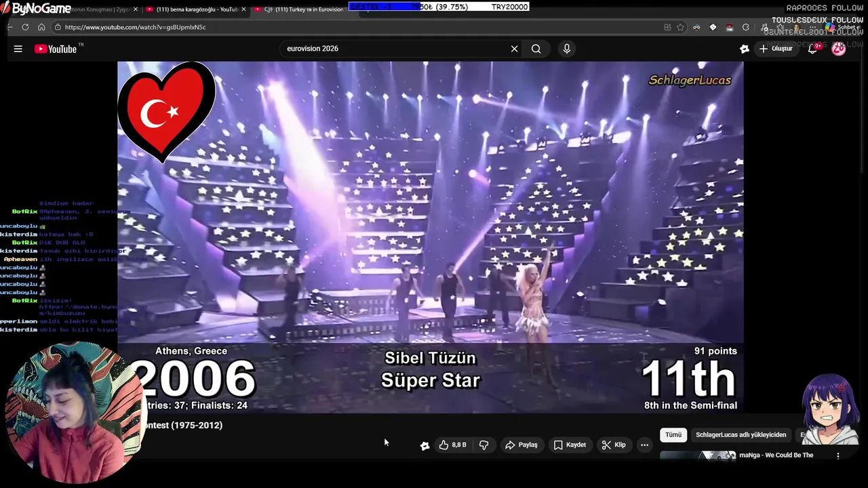Open maNga - We Could Be The video
868x488 pixels.
pos(776,455)
